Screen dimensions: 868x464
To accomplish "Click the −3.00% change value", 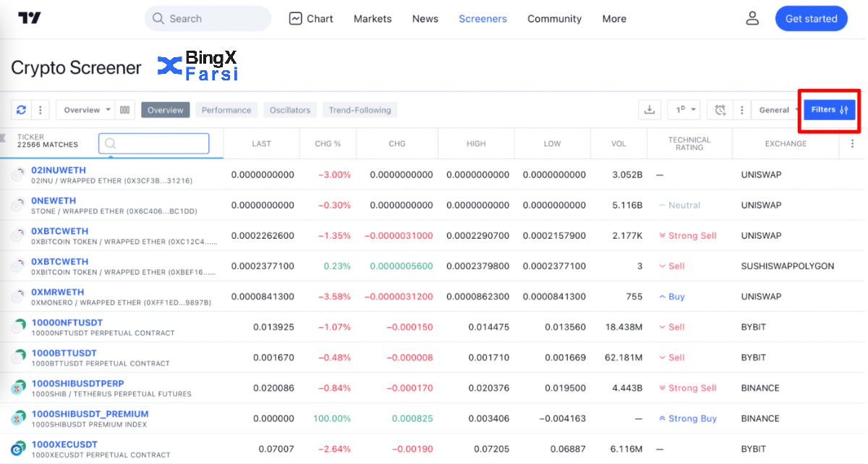I will (333, 174).
